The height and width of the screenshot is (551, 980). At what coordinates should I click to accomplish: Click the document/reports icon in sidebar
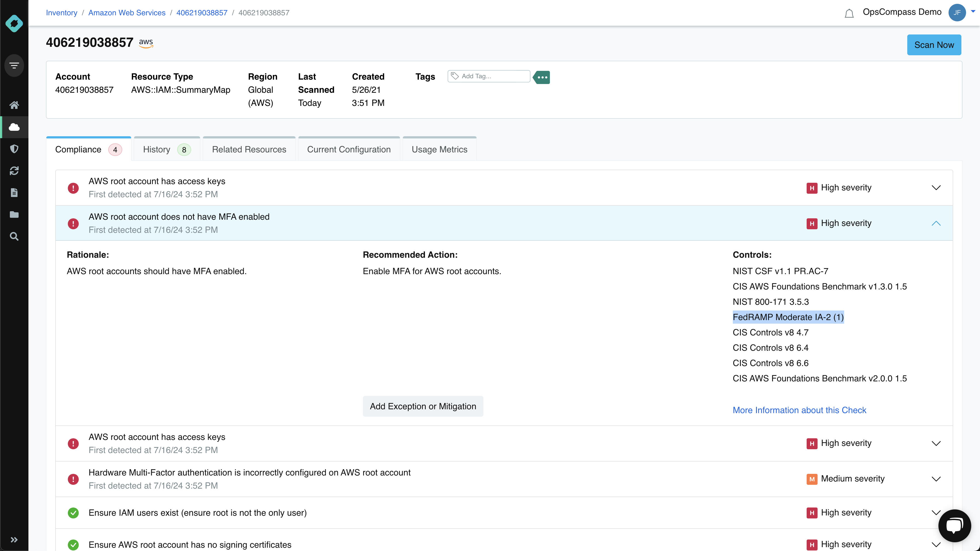click(14, 193)
